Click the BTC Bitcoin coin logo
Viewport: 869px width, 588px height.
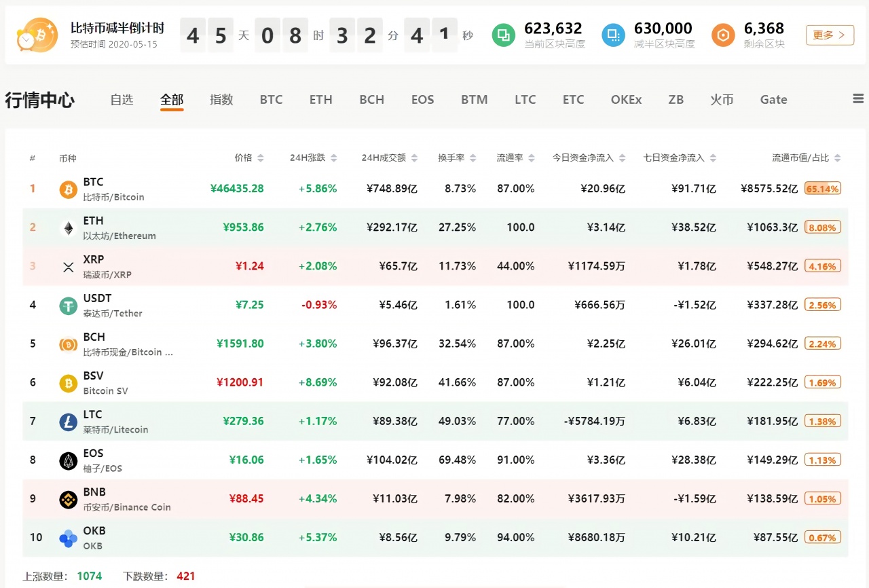point(68,189)
